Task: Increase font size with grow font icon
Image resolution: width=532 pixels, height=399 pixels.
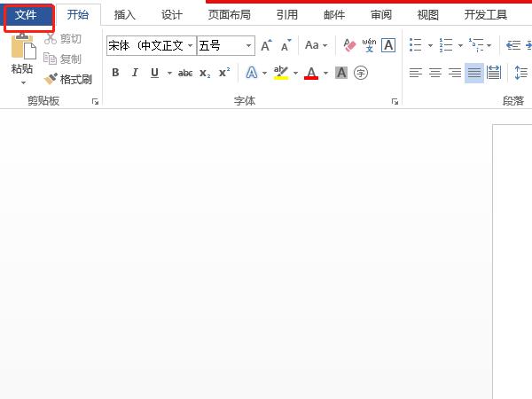Action: (266, 45)
